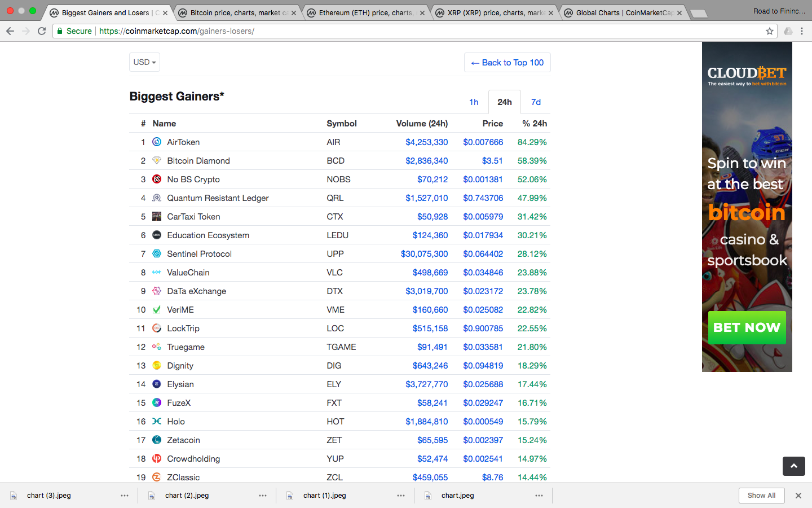812x508 pixels.
Task: Open the Crowdholding name link
Action: click(193, 459)
